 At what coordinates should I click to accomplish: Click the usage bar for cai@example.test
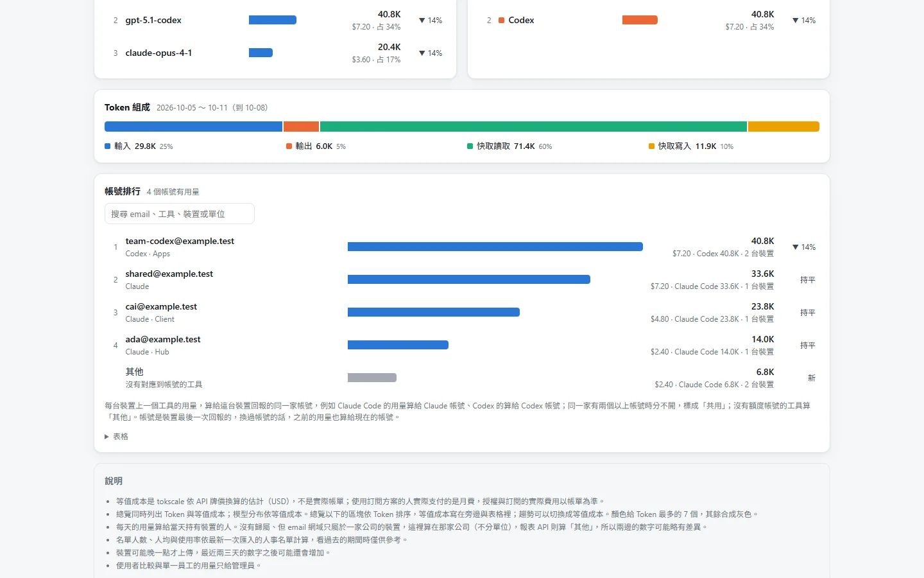[x=434, y=312]
